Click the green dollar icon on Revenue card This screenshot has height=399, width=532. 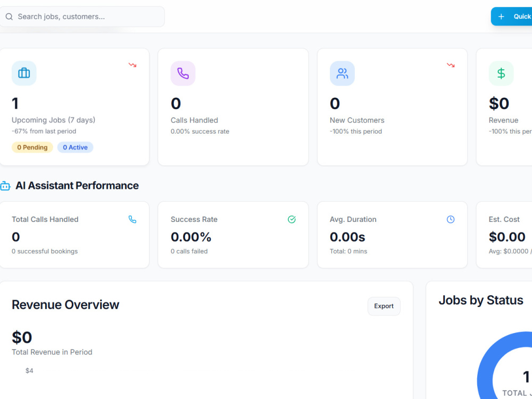(501, 73)
